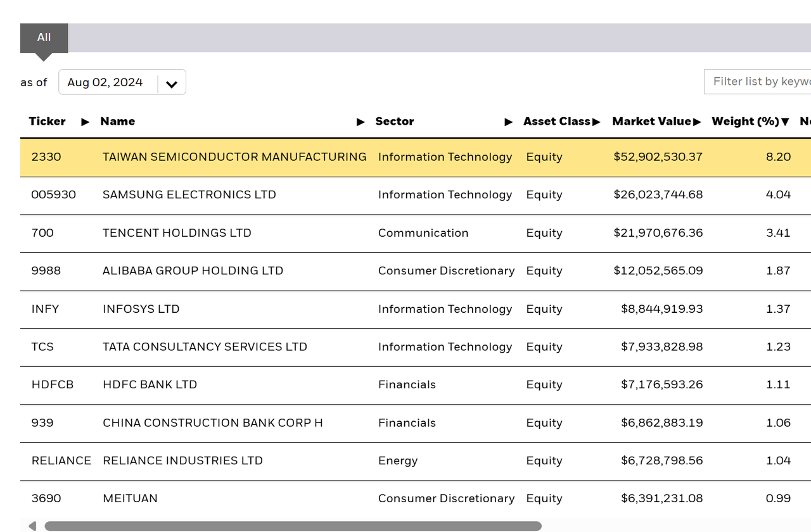Open the as-of date dropdown Aug 02, 2024
Screen dimensions: 811x532
point(122,82)
